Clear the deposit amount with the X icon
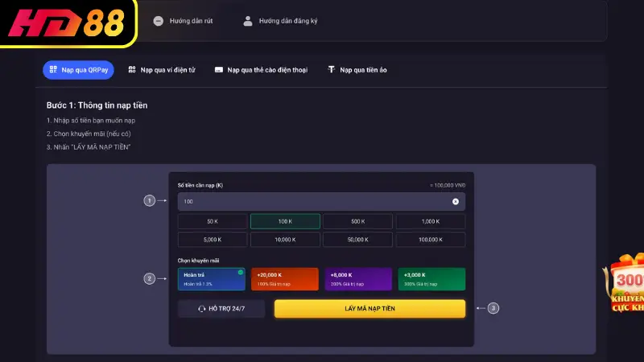644x362 pixels. click(455, 202)
